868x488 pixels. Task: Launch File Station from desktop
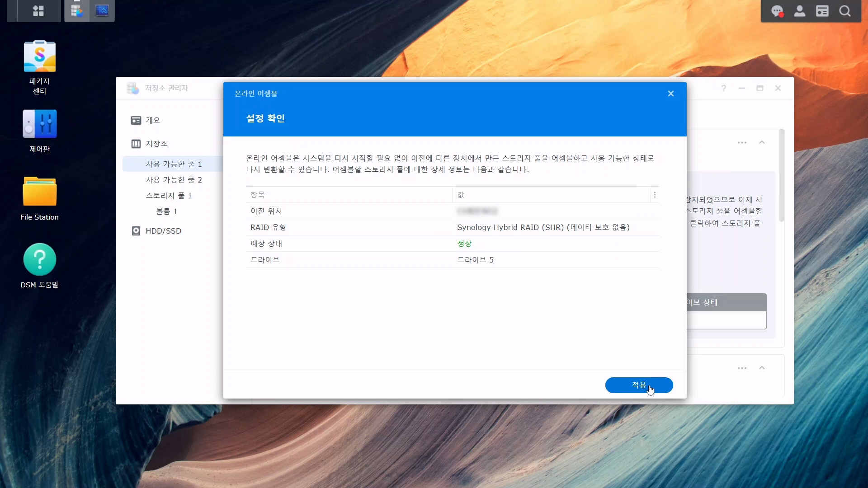40,192
